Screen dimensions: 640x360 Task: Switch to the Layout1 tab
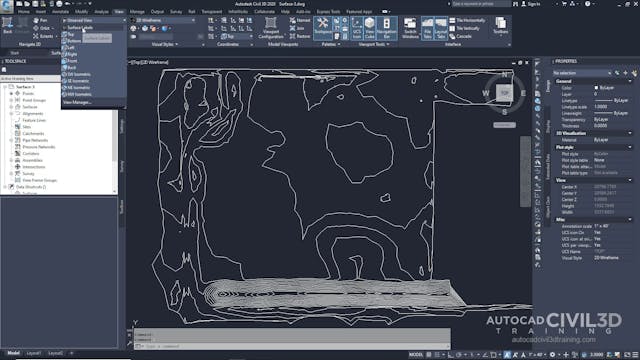[x=33, y=353]
